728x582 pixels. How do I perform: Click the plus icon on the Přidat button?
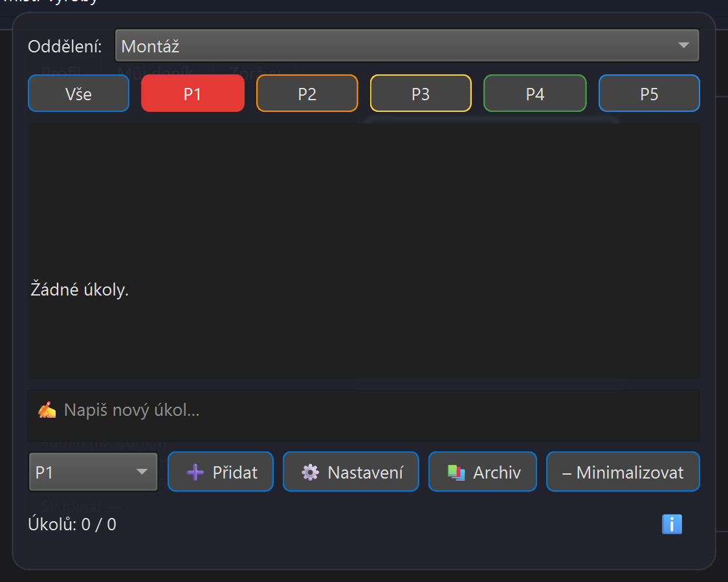[x=195, y=473]
